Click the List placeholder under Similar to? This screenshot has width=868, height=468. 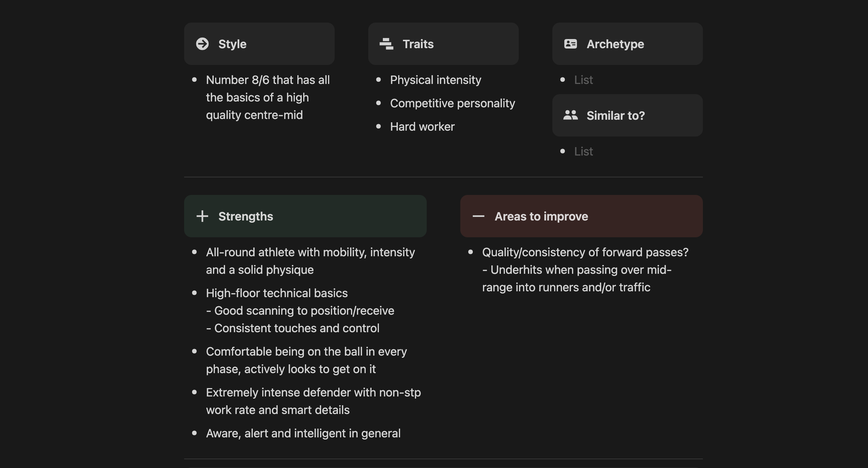(583, 151)
